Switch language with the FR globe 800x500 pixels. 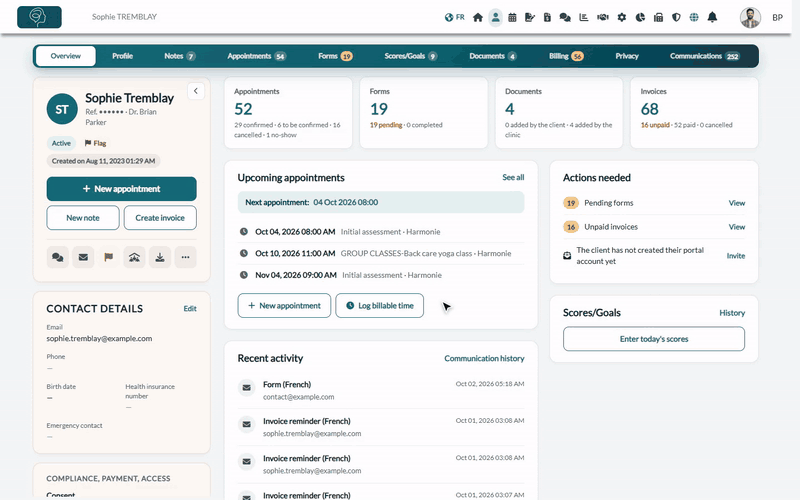pyautogui.click(x=454, y=17)
